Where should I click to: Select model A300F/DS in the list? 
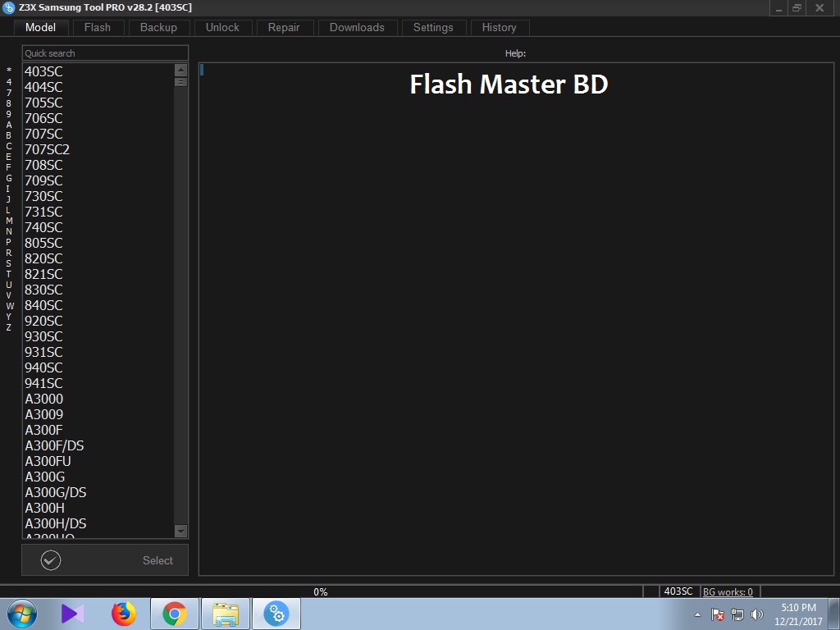(x=98, y=445)
